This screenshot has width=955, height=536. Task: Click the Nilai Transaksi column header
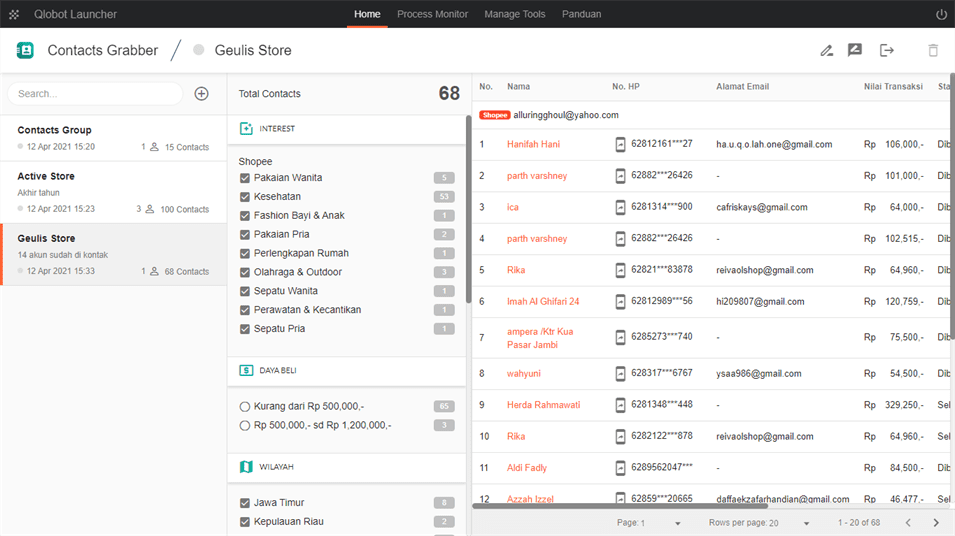click(893, 86)
